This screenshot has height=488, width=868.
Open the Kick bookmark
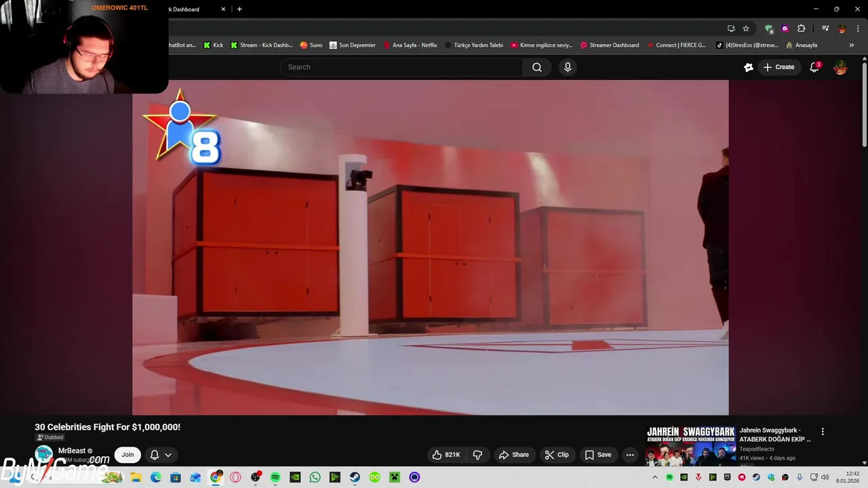coord(214,45)
